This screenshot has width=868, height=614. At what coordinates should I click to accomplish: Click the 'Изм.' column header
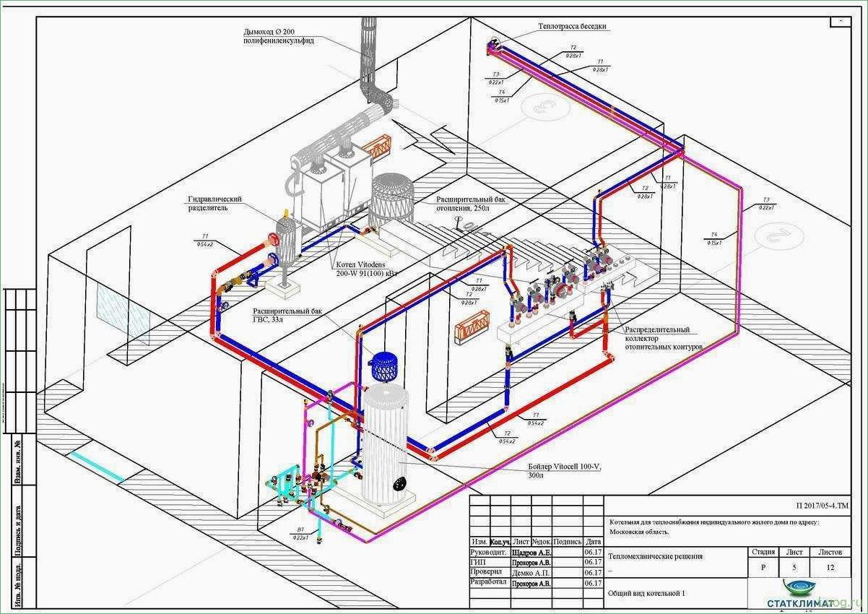click(x=479, y=542)
